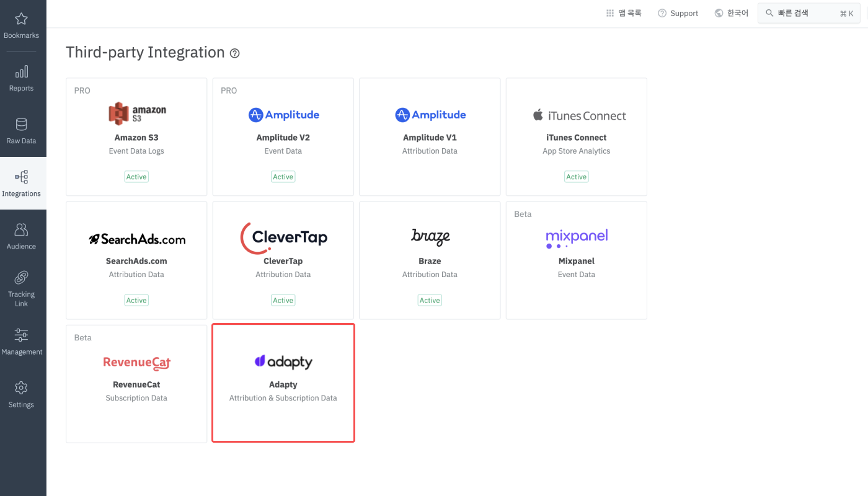Open the Support link in top bar
The height and width of the screenshot is (496, 868).
678,13
